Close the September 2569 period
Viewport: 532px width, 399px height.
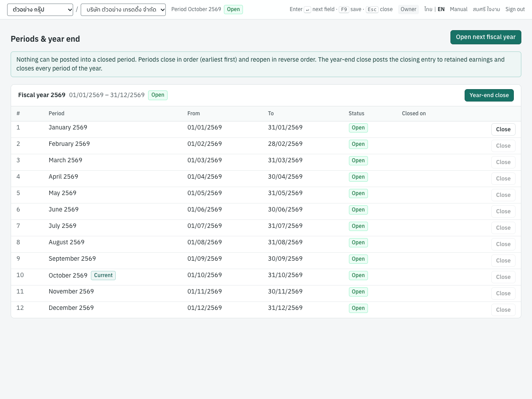click(x=503, y=261)
